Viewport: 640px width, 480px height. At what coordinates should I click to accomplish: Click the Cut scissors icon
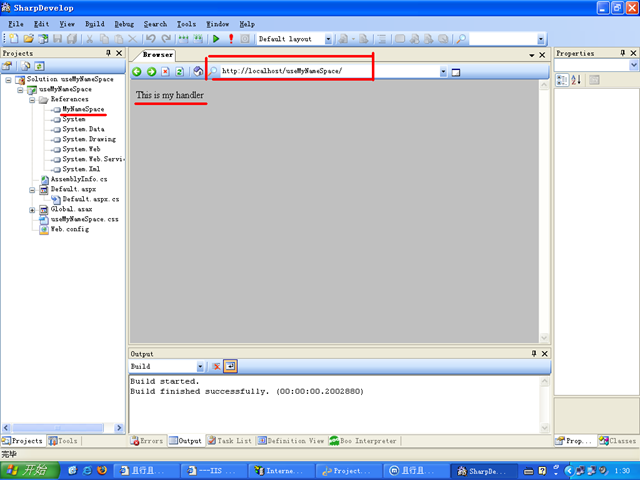point(89,39)
